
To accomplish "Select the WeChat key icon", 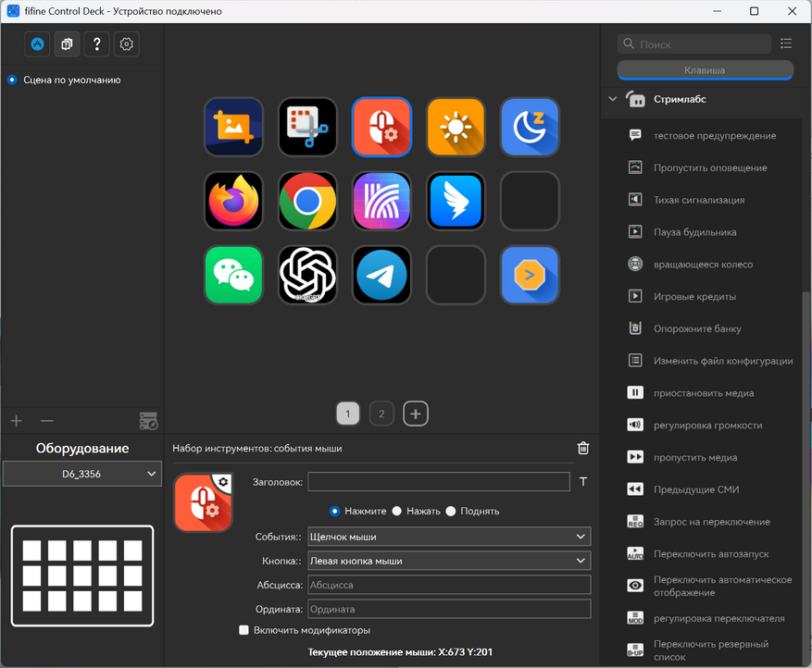I will click(x=233, y=275).
